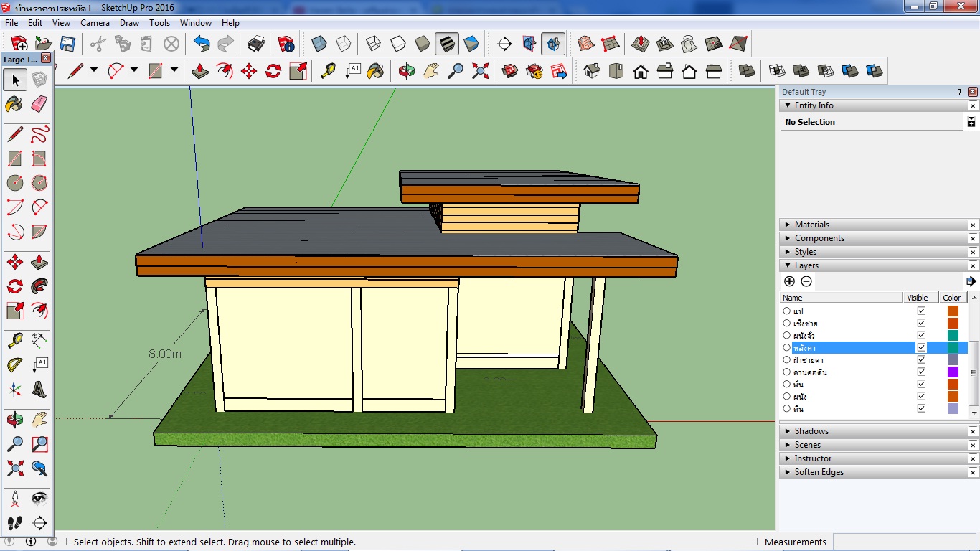Image resolution: width=980 pixels, height=551 pixels.
Task: Choose the Iso standard view house icon
Action: 592,72
